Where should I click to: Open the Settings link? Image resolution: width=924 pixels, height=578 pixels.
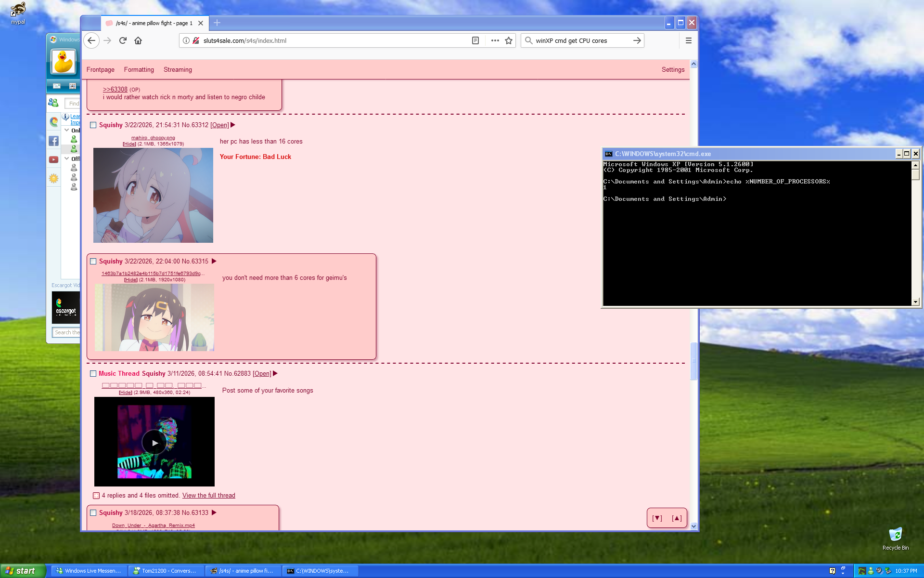tap(673, 69)
